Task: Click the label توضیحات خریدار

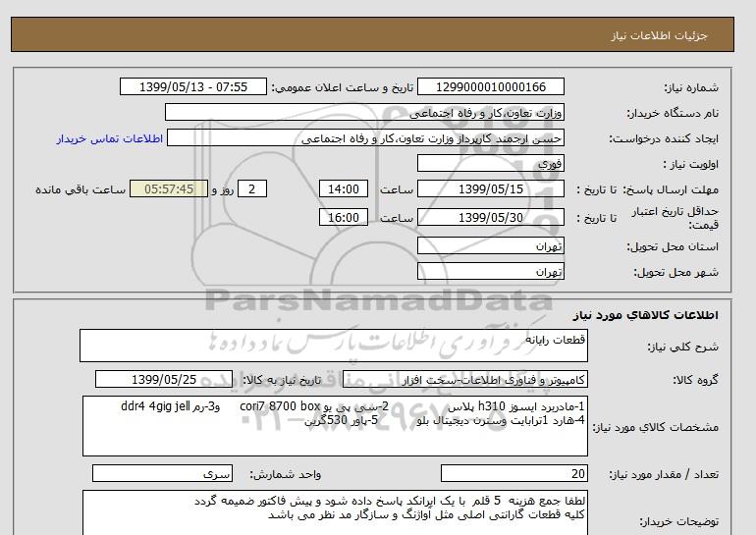Action: pos(678,522)
